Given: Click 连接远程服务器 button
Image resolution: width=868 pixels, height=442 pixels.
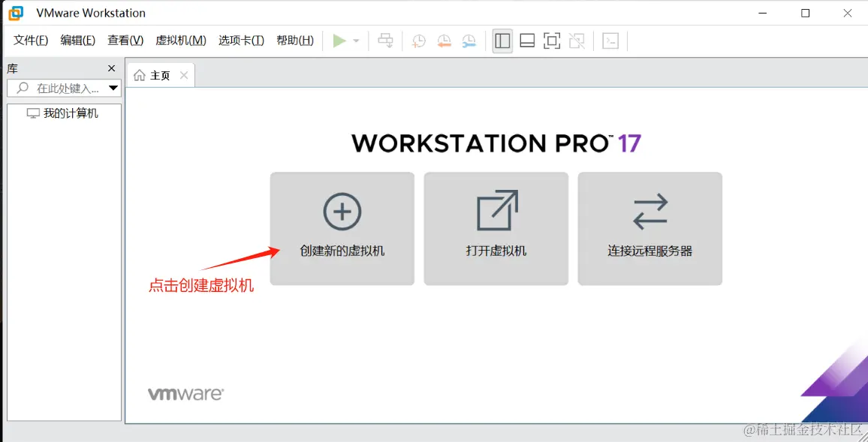Looking at the screenshot, I should click(650, 228).
